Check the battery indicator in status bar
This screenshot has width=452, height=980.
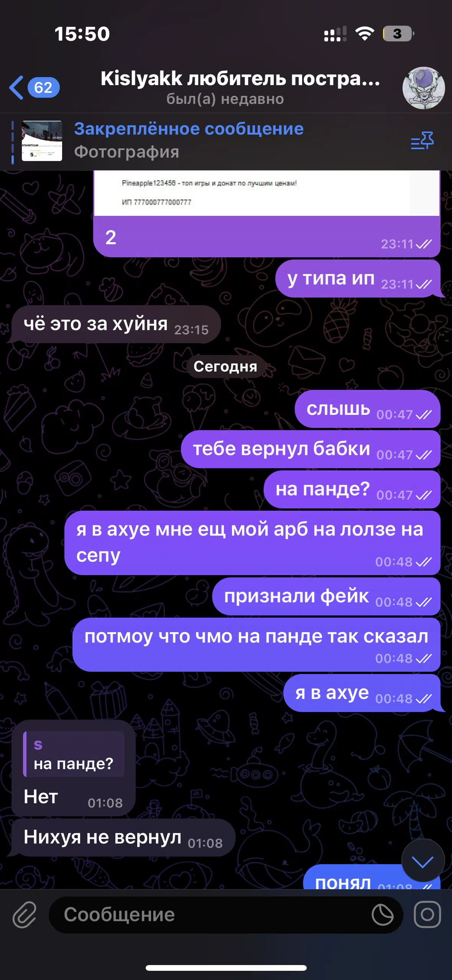(399, 34)
